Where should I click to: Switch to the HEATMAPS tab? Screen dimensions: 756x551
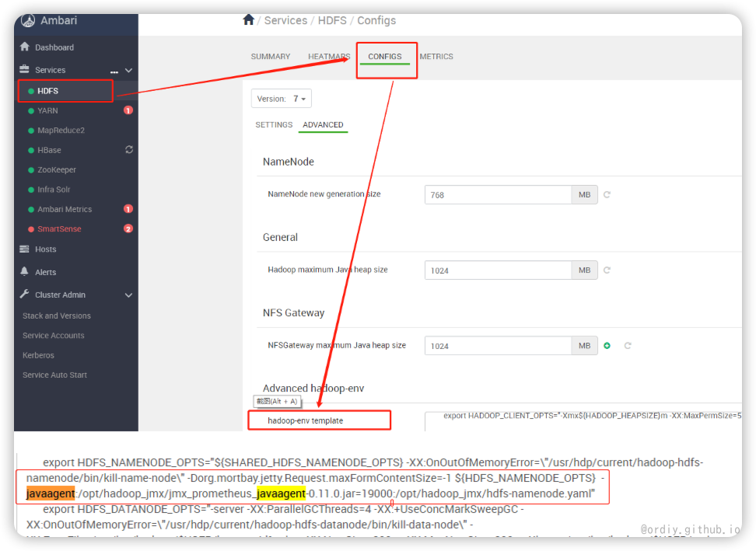click(x=329, y=57)
